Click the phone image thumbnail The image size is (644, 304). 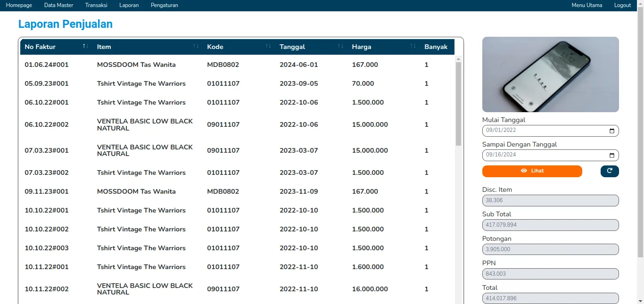click(550, 74)
